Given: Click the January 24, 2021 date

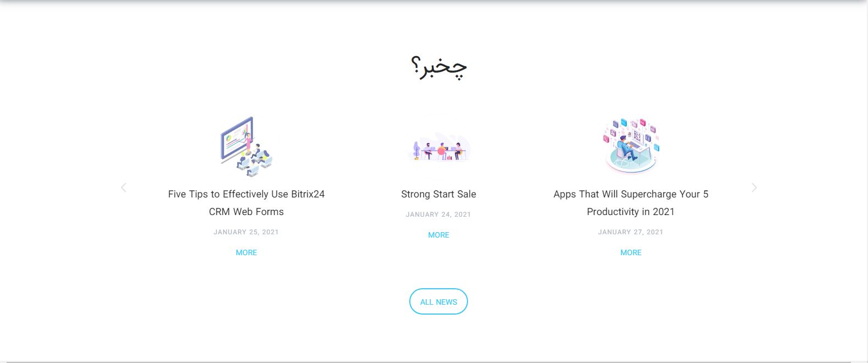Looking at the screenshot, I should (x=438, y=215).
